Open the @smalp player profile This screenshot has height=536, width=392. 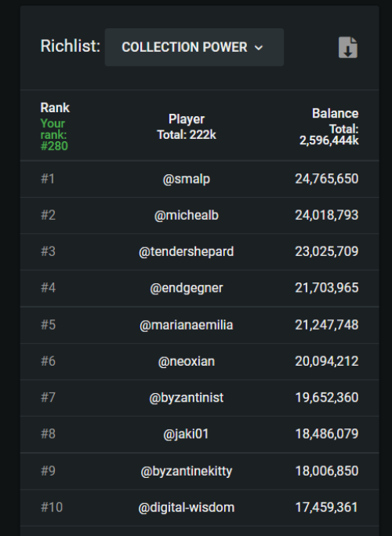(187, 179)
